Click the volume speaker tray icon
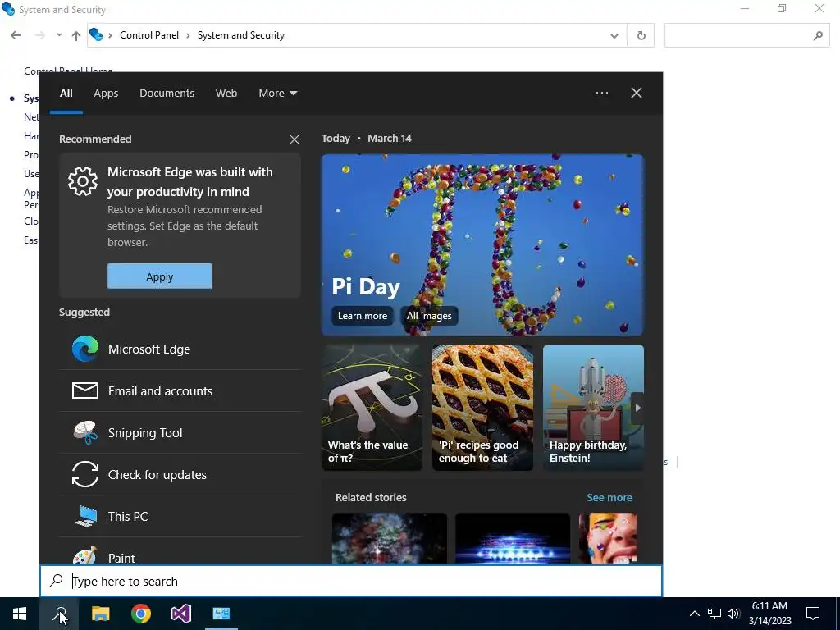This screenshot has width=840, height=630. pyautogui.click(x=733, y=614)
